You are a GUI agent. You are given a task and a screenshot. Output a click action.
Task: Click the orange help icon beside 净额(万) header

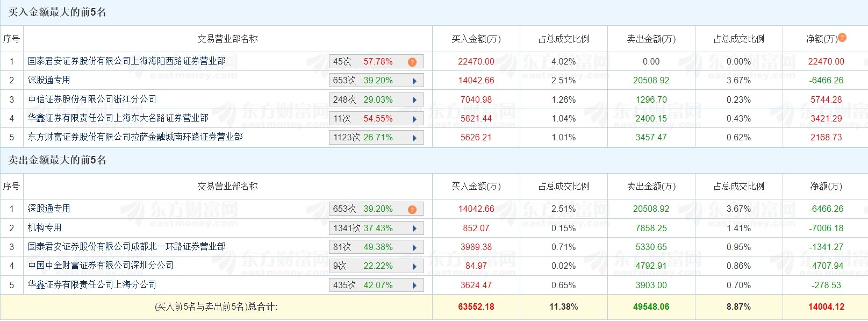coord(842,37)
